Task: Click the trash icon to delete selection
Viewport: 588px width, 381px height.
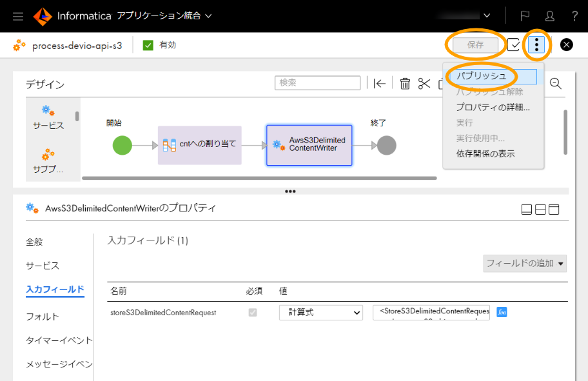Action: 405,83
